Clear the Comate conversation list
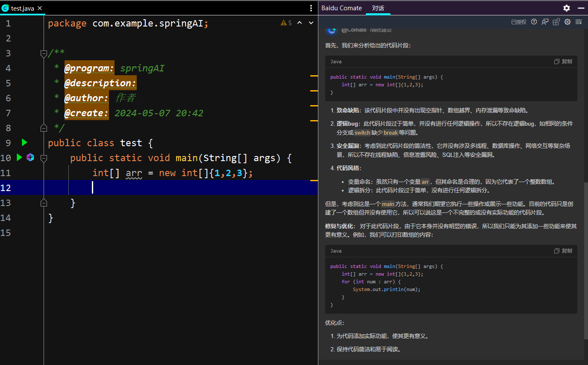588x365 pixels. pyautogui.click(x=579, y=22)
